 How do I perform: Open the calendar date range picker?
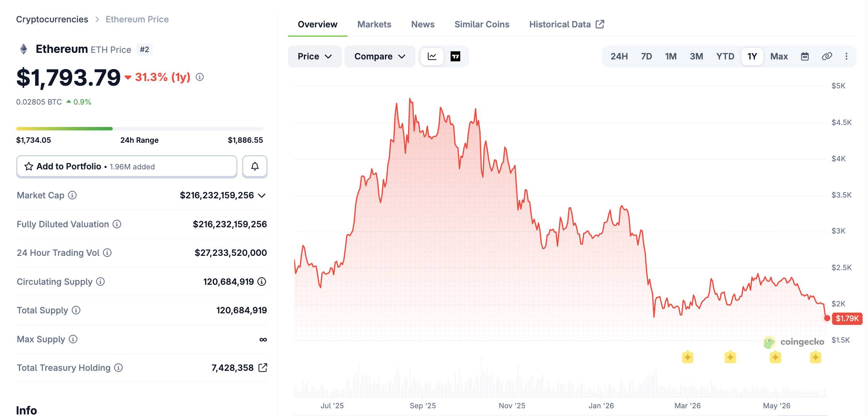805,56
